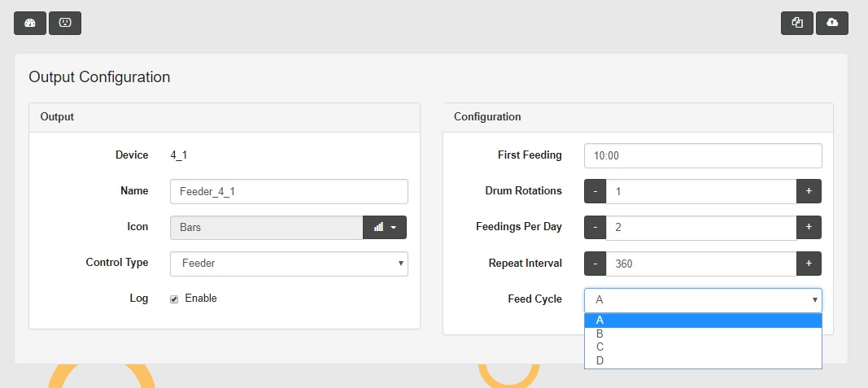Click the Output Configuration heading
Image resolution: width=868 pixels, height=388 pixels.
99,77
